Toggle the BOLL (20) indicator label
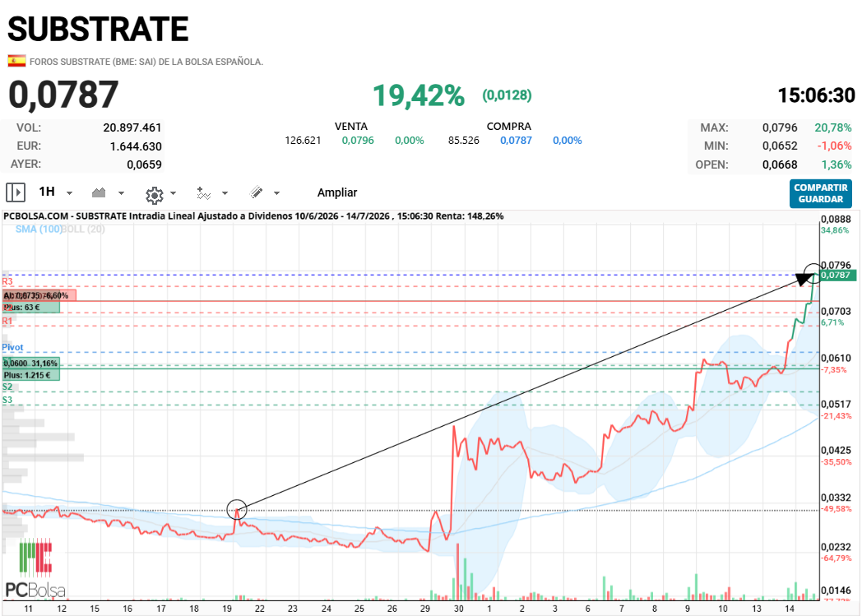Screen dimensions: 862x616 point(83,229)
